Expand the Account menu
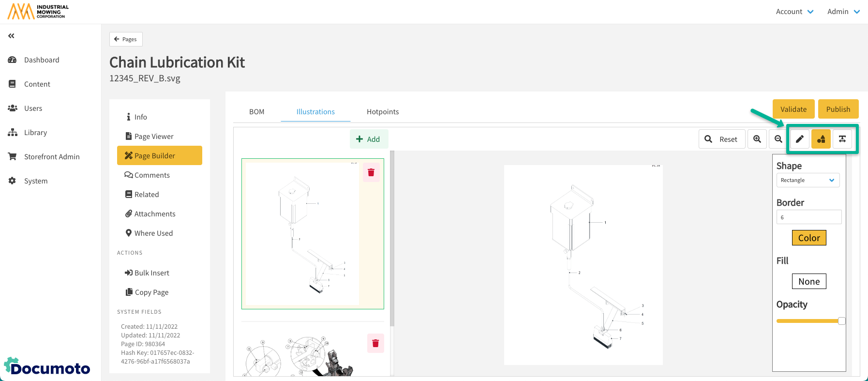 click(x=794, y=12)
